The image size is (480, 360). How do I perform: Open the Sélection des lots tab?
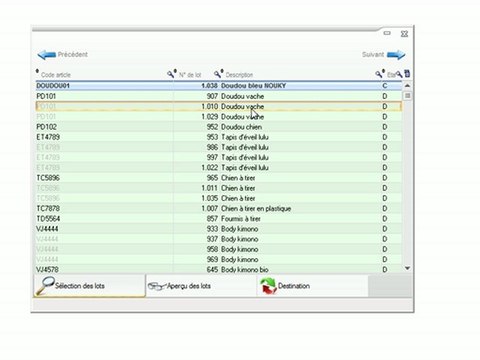click(89, 286)
